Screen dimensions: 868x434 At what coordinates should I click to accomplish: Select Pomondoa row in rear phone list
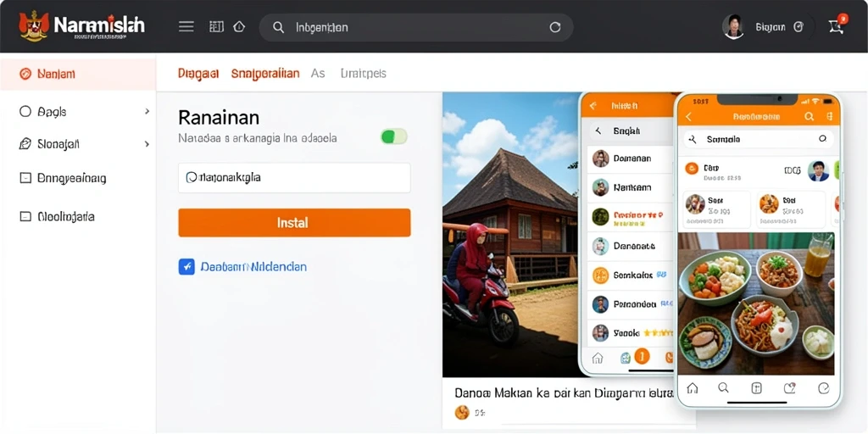coord(631,304)
